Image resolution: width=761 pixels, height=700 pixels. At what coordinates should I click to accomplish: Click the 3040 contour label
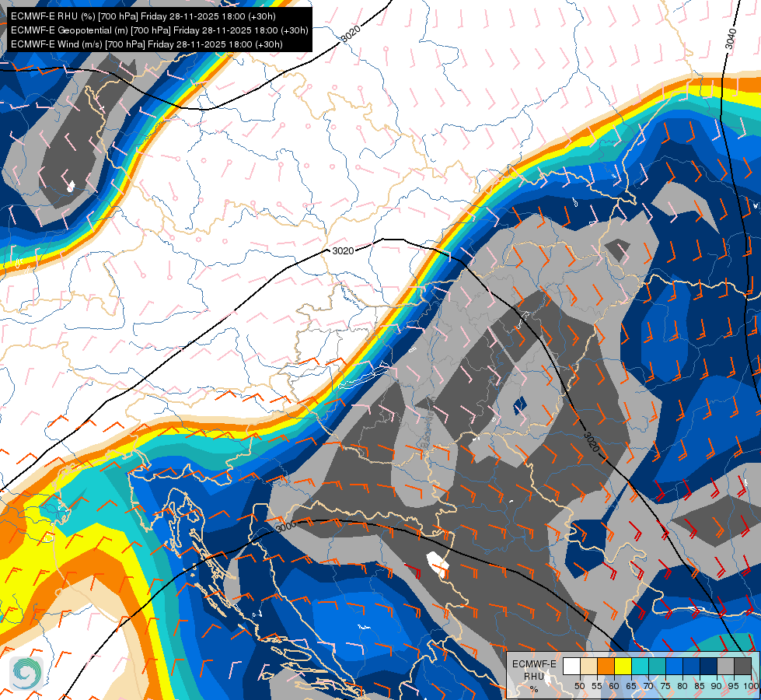tap(731, 39)
